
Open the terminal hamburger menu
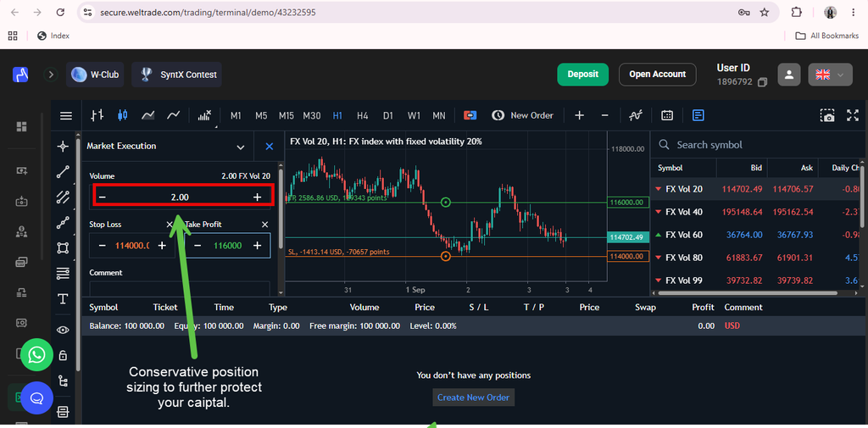pyautogui.click(x=66, y=116)
